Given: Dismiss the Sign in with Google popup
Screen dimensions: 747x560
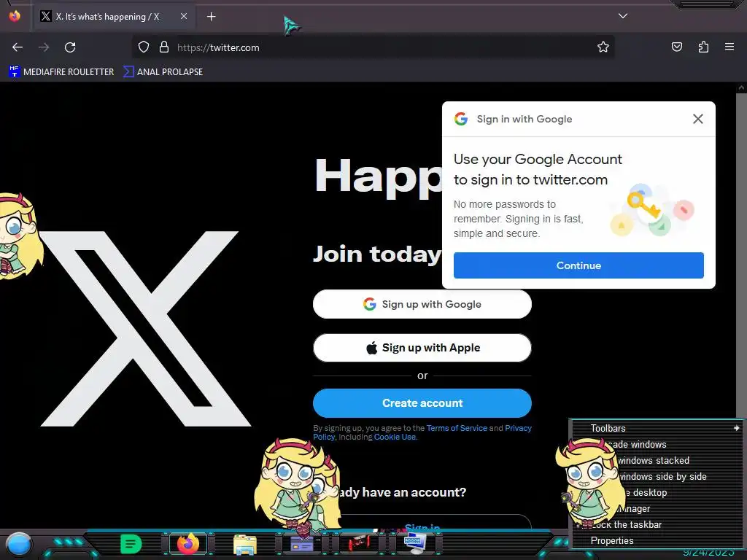Looking at the screenshot, I should pos(697,119).
